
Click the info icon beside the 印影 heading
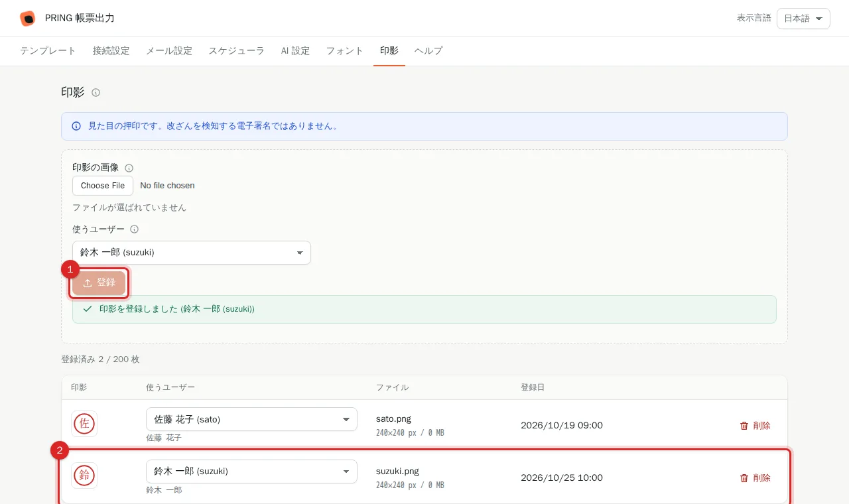[96, 93]
